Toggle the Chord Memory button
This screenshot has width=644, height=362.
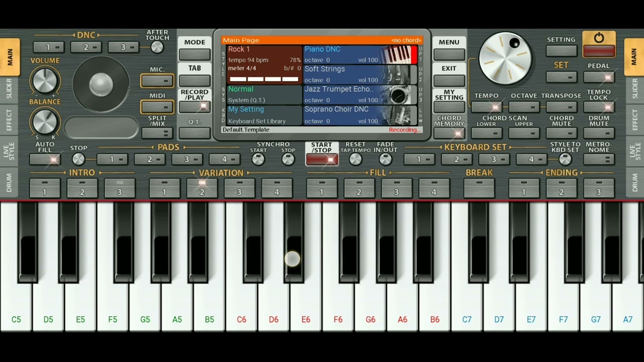point(449,133)
